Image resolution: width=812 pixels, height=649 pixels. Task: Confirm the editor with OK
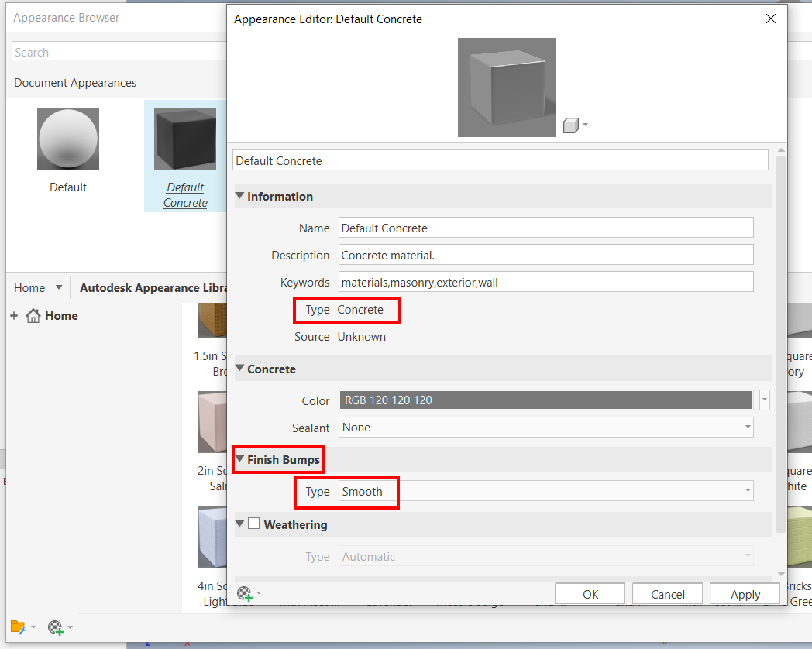pos(590,593)
